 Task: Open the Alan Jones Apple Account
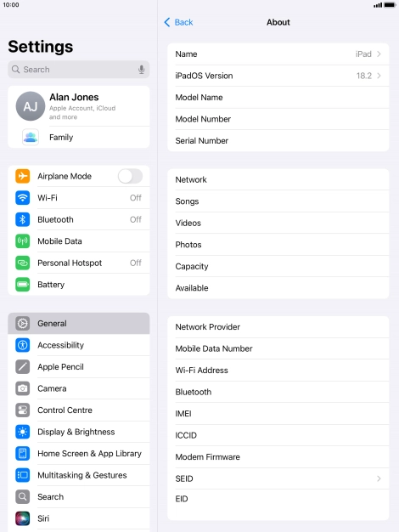[79, 106]
